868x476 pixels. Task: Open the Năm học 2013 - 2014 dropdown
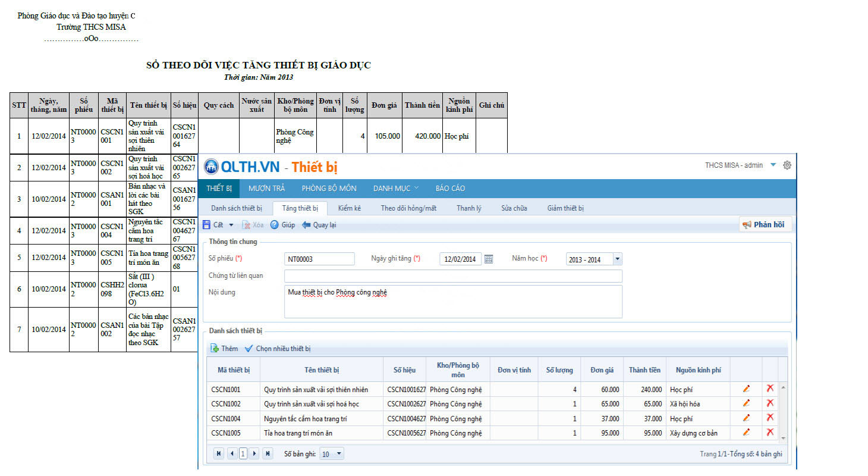coord(617,259)
